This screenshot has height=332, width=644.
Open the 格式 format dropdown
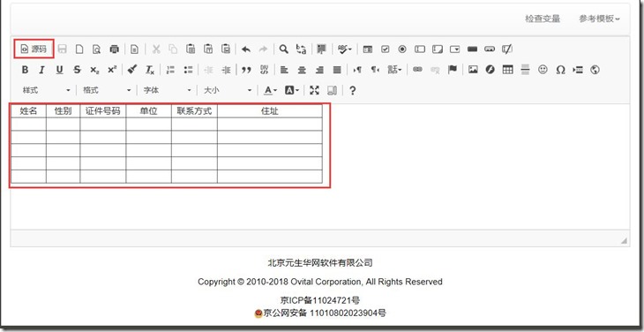click(107, 90)
